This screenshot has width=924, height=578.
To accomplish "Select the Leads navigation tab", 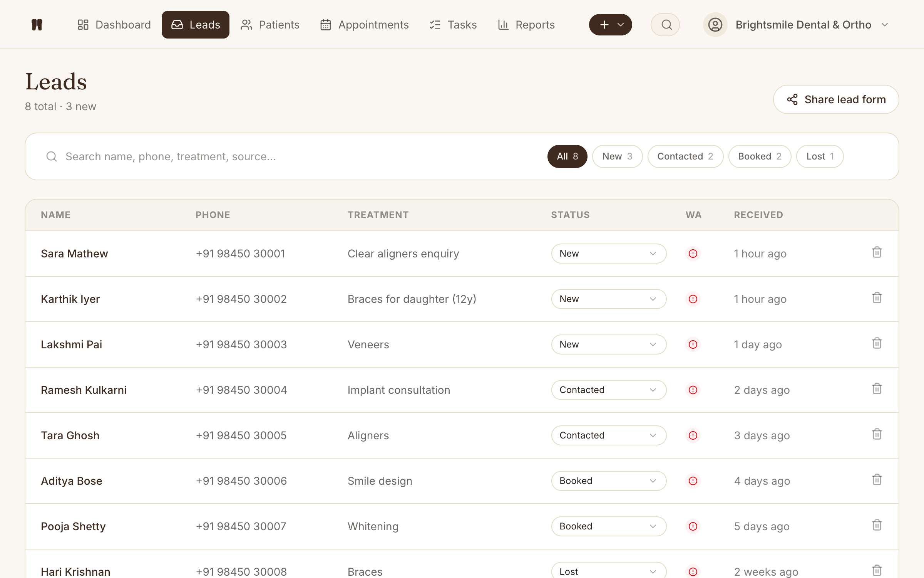I will (196, 25).
